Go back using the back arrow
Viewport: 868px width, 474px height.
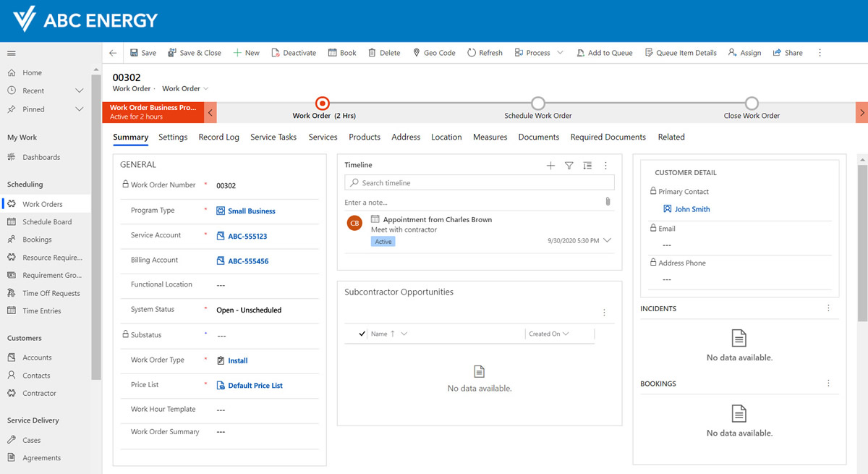(113, 53)
